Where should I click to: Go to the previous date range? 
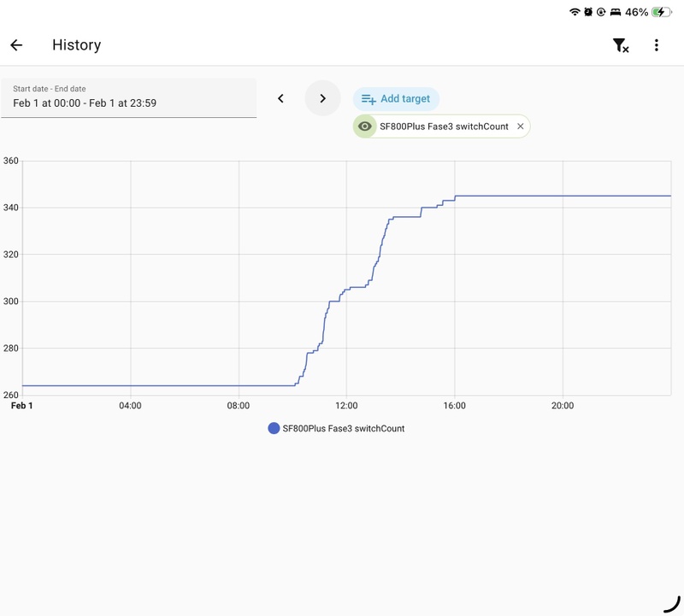coord(280,98)
